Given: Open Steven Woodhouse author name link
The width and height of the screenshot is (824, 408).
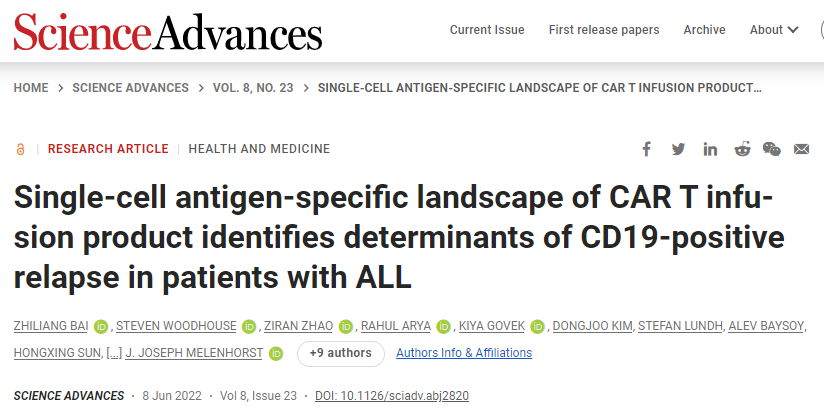Looking at the screenshot, I should (x=176, y=327).
